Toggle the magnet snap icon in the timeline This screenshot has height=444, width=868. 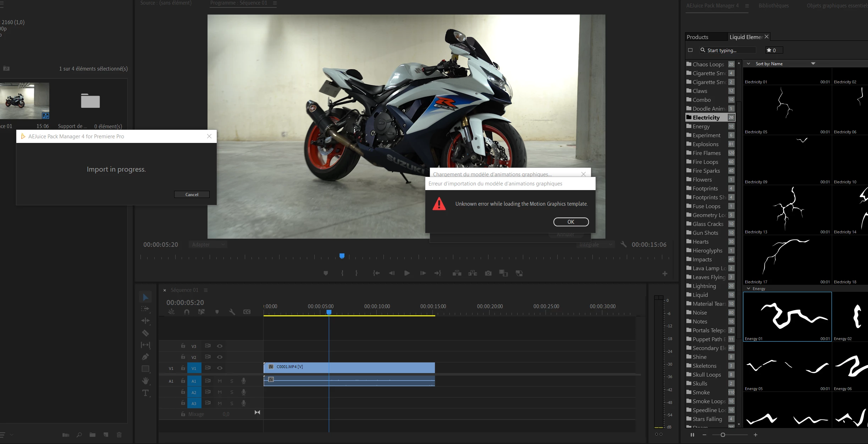[187, 312]
